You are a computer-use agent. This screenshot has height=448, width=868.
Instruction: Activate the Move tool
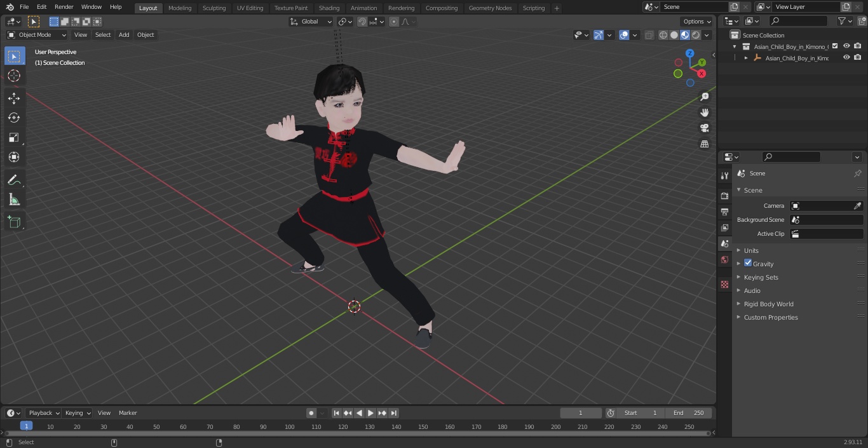[14, 98]
